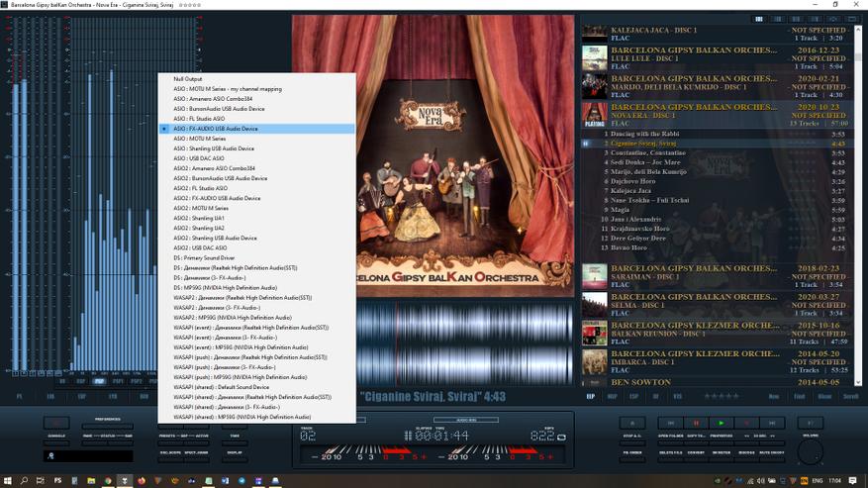This screenshot has width=868, height=488.
Task: Expand Saraiman - Disc 1 album
Action: tap(718, 276)
